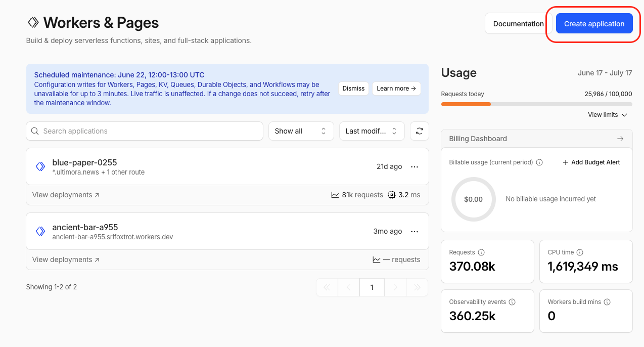Click the 21d ago timestamp
This screenshot has width=644, height=347.
[389, 166]
